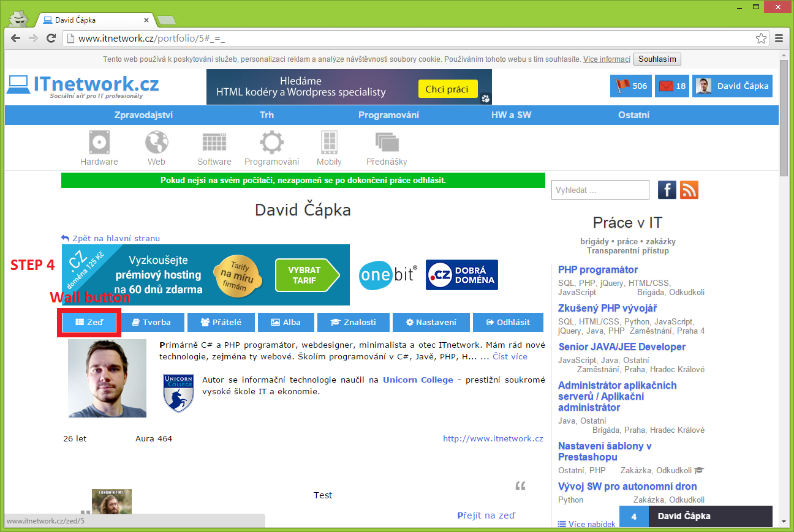This screenshot has width=794, height=532.
Task: Open the Zpravodajství navigation menu
Action: tap(143, 115)
